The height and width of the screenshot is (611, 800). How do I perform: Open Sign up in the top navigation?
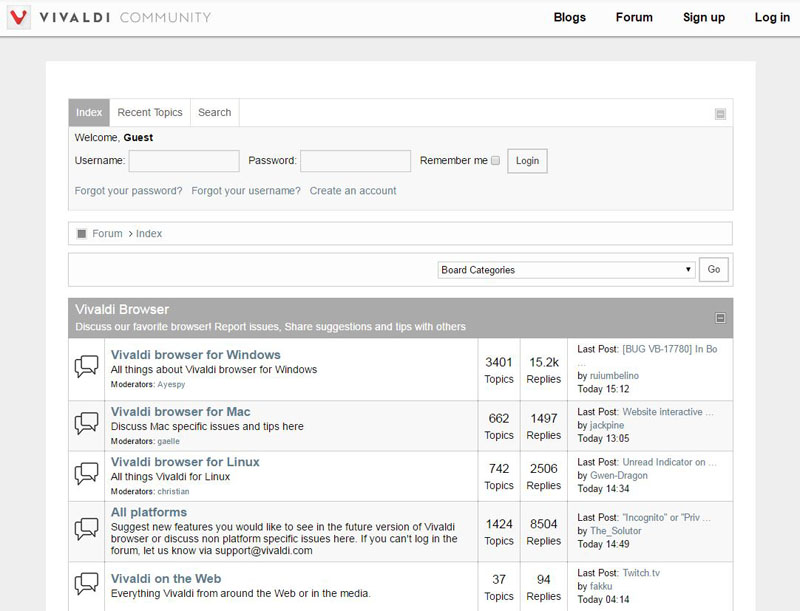click(x=704, y=17)
